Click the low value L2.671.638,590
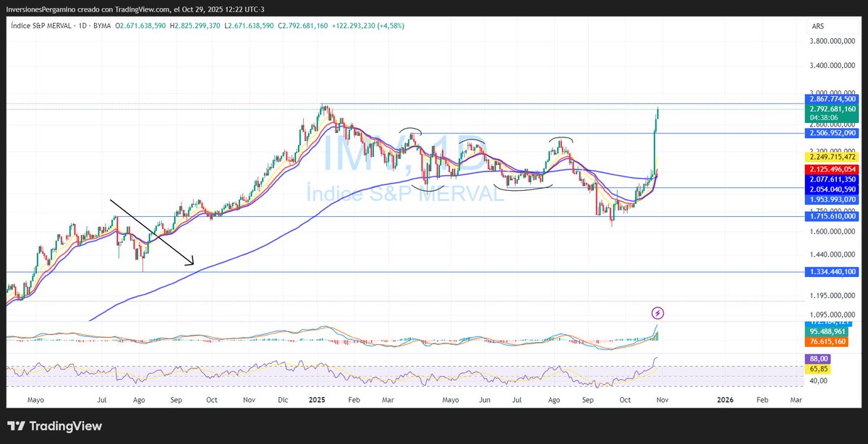The image size is (868, 444). (x=249, y=26)
